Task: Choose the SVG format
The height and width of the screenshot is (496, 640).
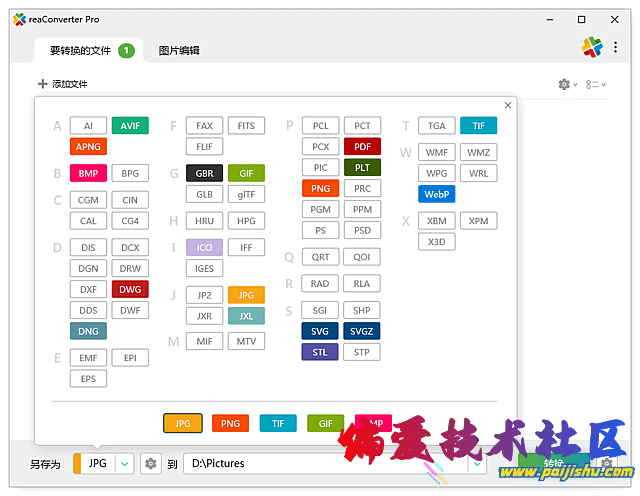Action: [320, 331]
